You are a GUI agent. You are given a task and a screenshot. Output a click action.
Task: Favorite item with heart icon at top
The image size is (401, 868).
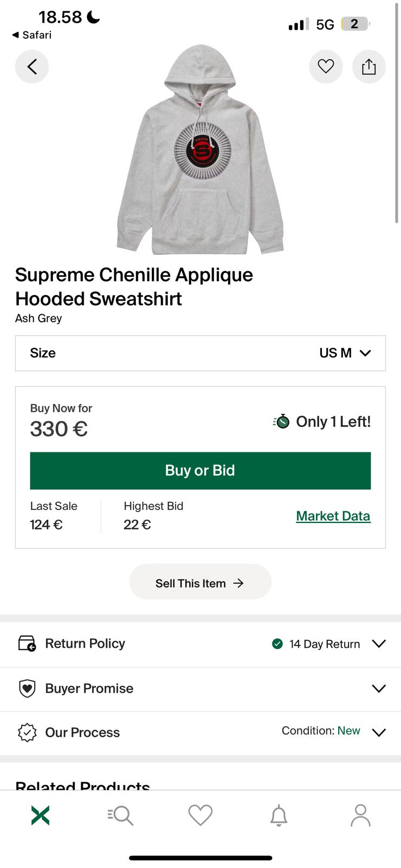pyautogui.click(x=326, y=67)
